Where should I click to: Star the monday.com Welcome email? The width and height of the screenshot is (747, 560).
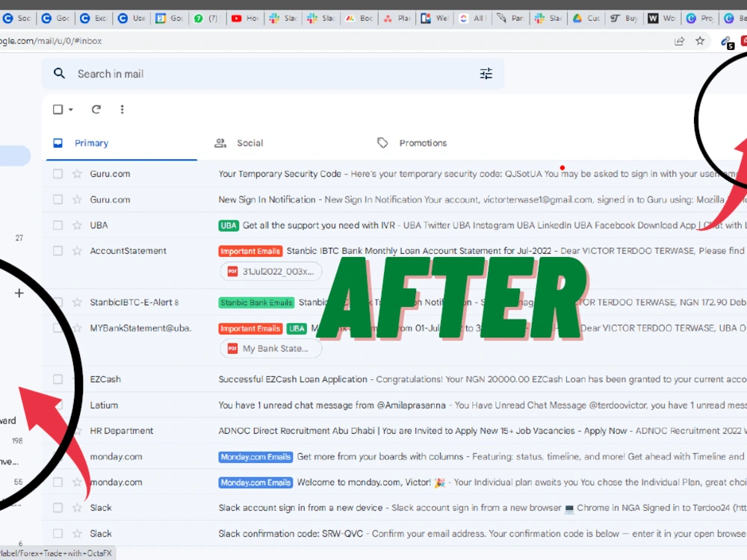coord(77,482)
